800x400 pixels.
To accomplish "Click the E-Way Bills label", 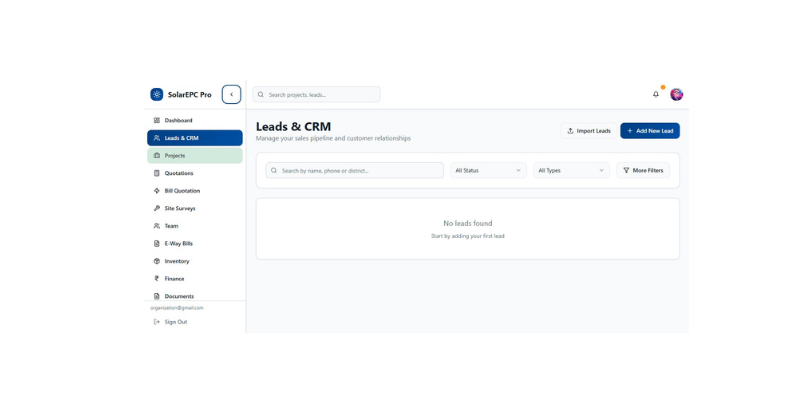I will [179, 243].
